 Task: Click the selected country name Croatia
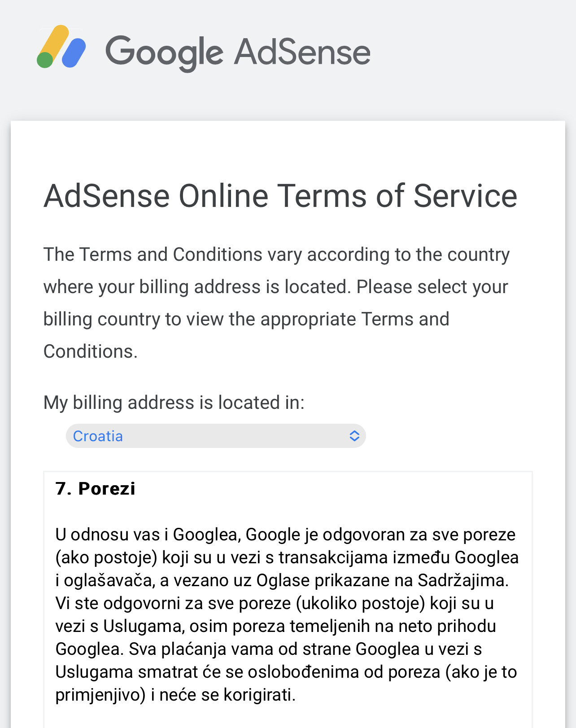98,436
